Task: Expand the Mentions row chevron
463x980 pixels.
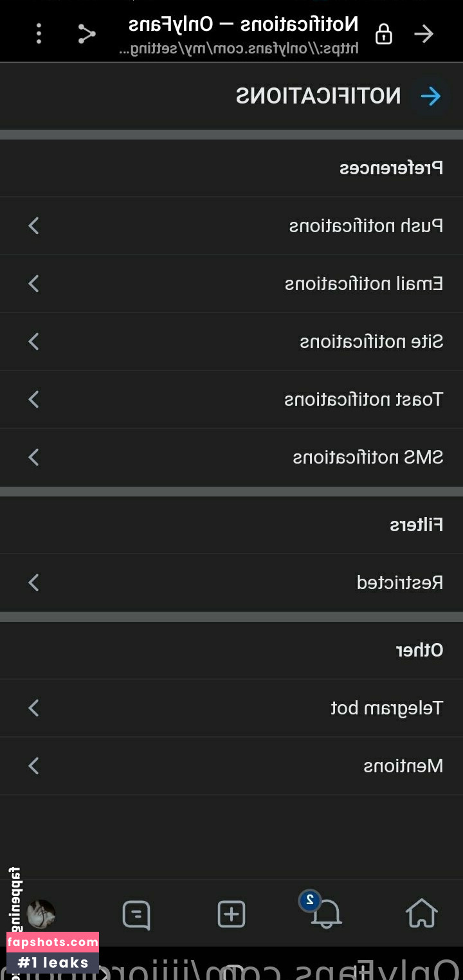Action: [x=34, y=766]
